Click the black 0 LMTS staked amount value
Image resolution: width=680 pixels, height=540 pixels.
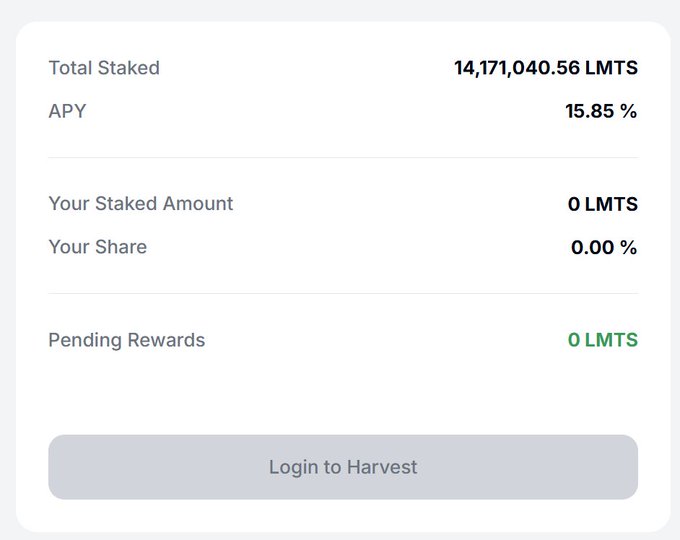[602, 204]
